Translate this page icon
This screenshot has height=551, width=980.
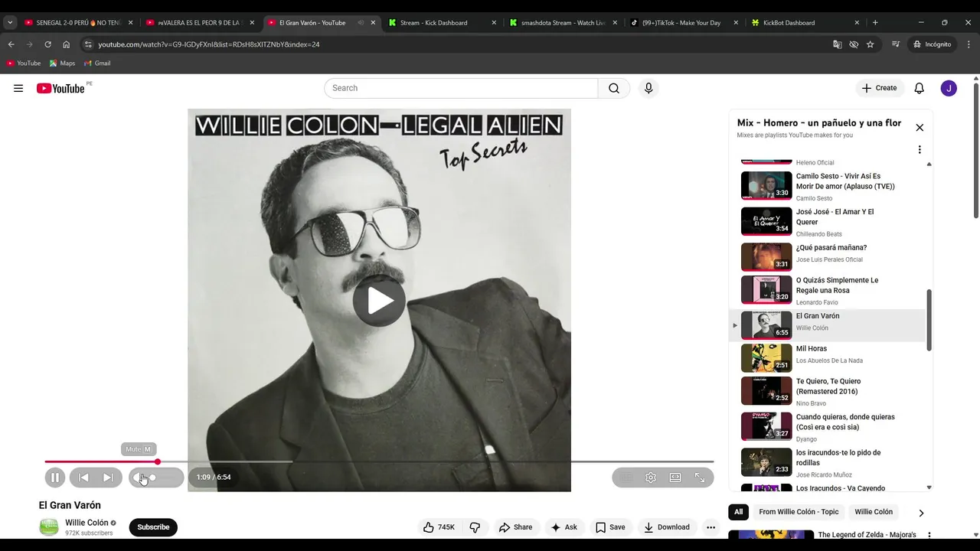[838, 44]
